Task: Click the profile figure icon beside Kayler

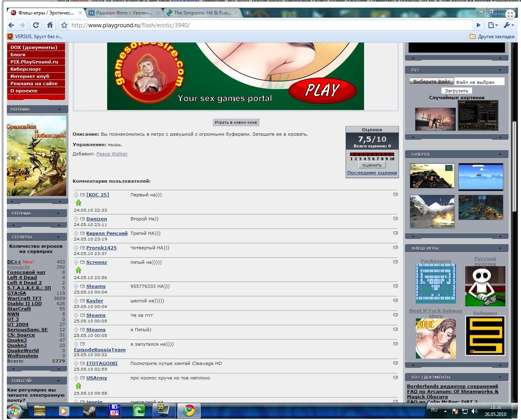Action: (x=76, y=301)
